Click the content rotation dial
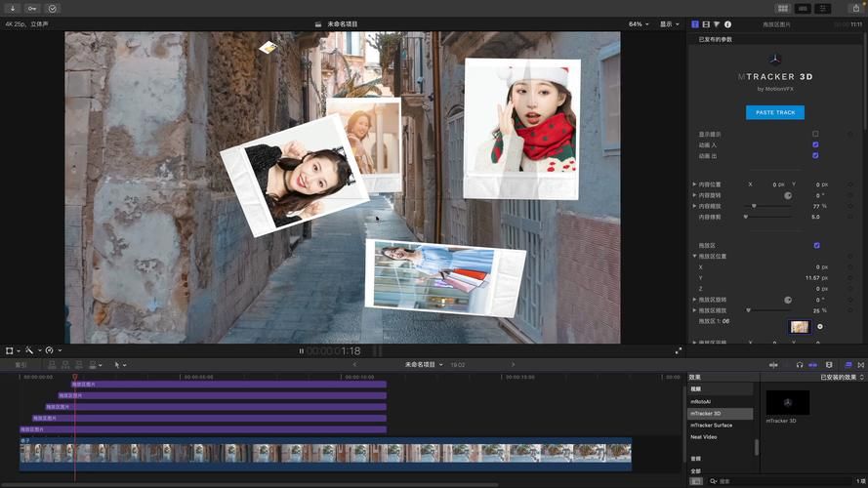 tap(788, 195)
